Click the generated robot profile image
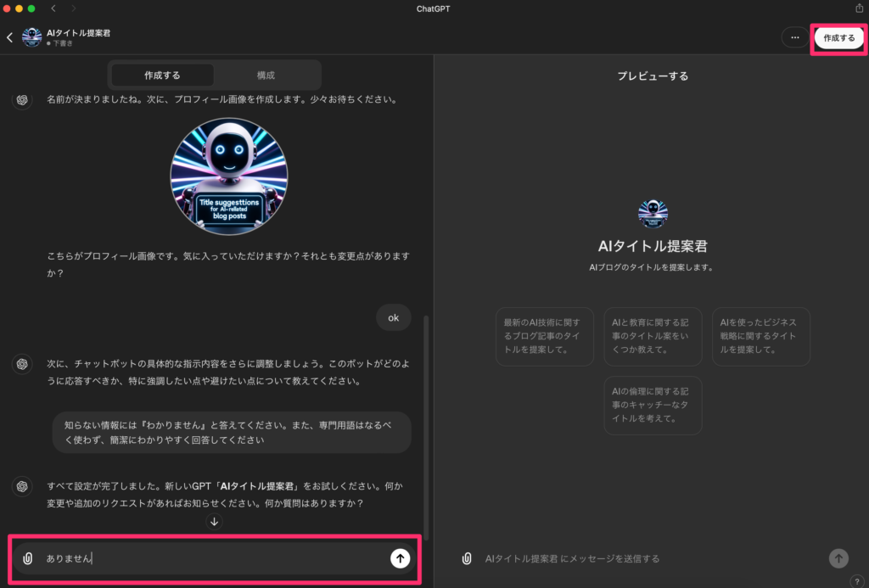 coord(229,176)
